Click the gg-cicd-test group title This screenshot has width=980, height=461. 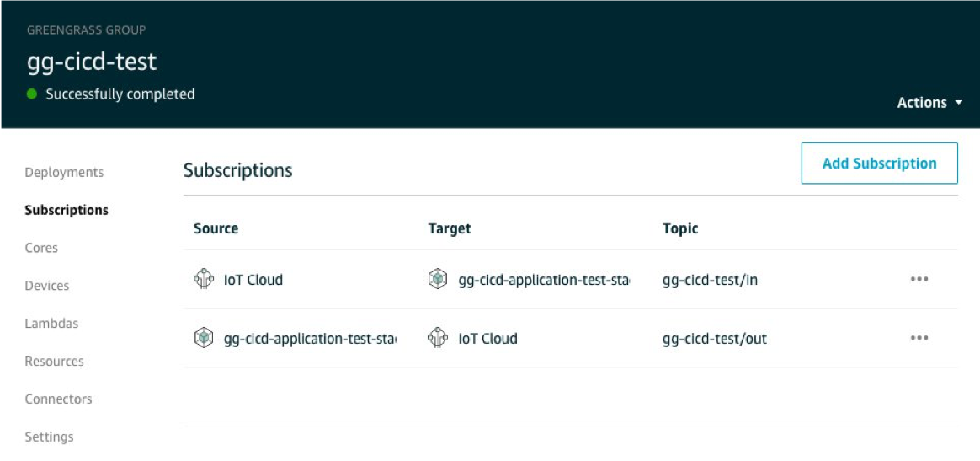(91, 62)
